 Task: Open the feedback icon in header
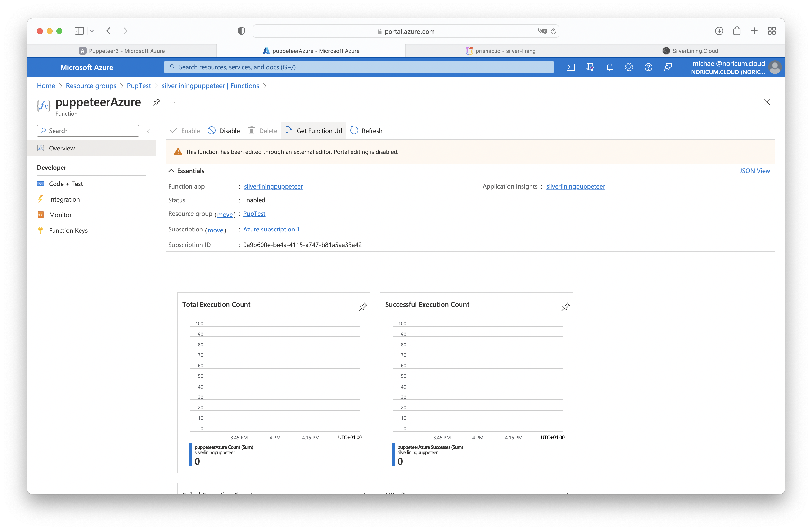[668, 67]
